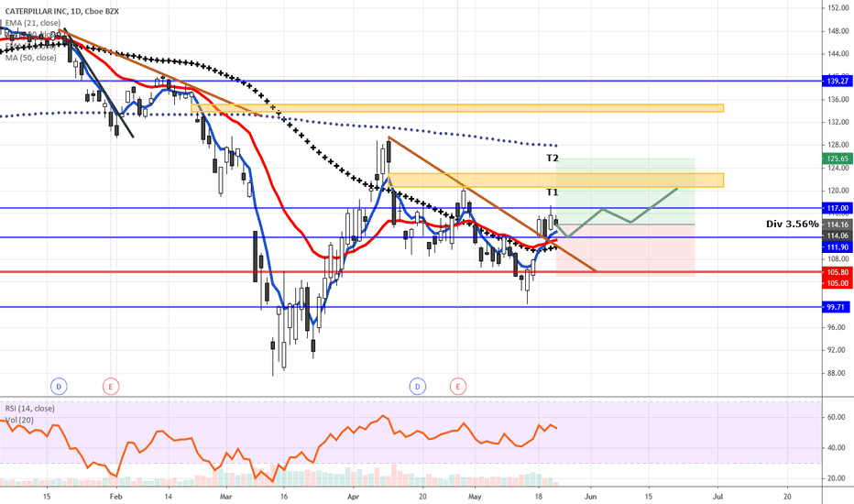Select the green profit target zone

625,192
